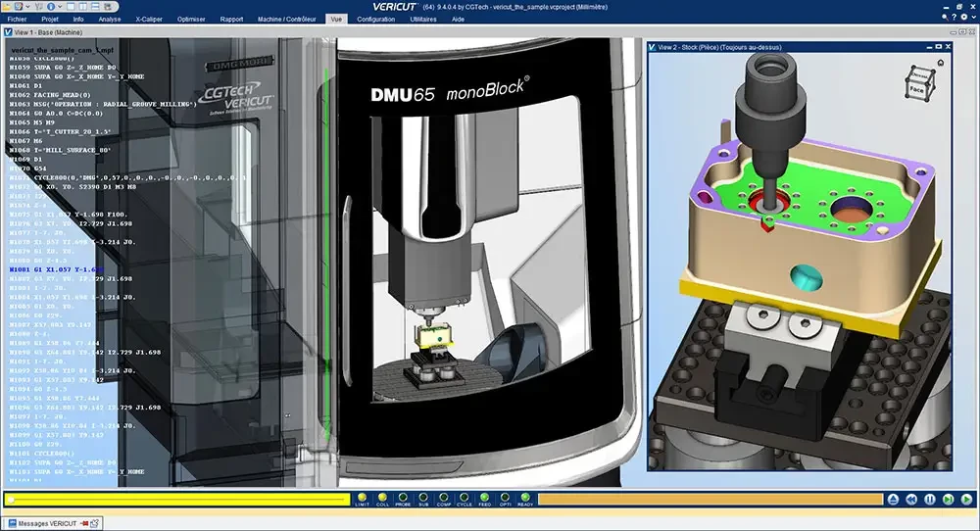
Task: Expand the chevron next to settings gear
Action: 974,17
